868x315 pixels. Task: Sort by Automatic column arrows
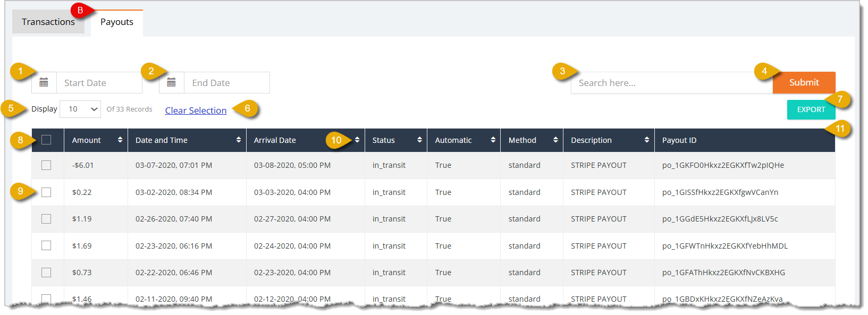click(493, 140)
